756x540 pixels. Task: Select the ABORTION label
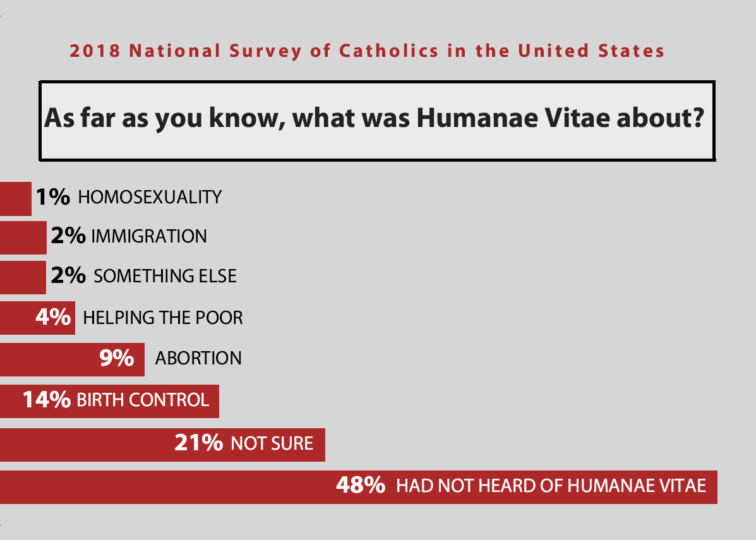coord(198,358)
